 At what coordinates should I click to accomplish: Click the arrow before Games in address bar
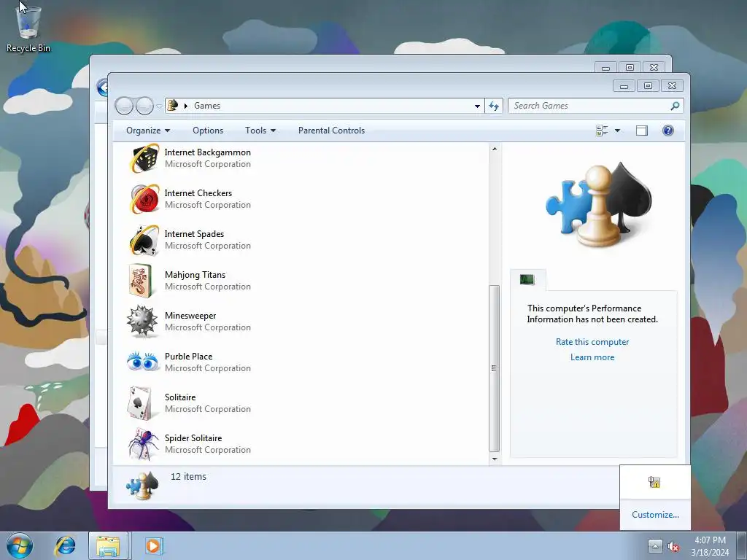tap(186, 106)
